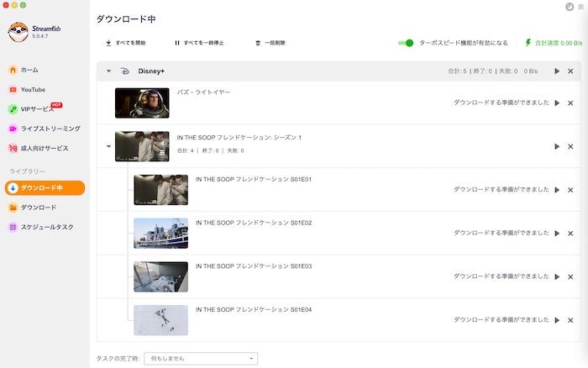
Task: Start downloading episode S01E02
Action: click(557, 234)
